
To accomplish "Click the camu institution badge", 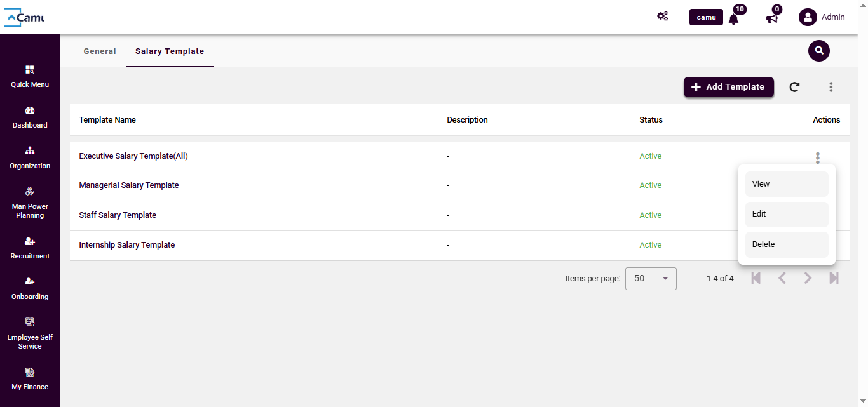I will pyautogui.click(x=706, y=17).
